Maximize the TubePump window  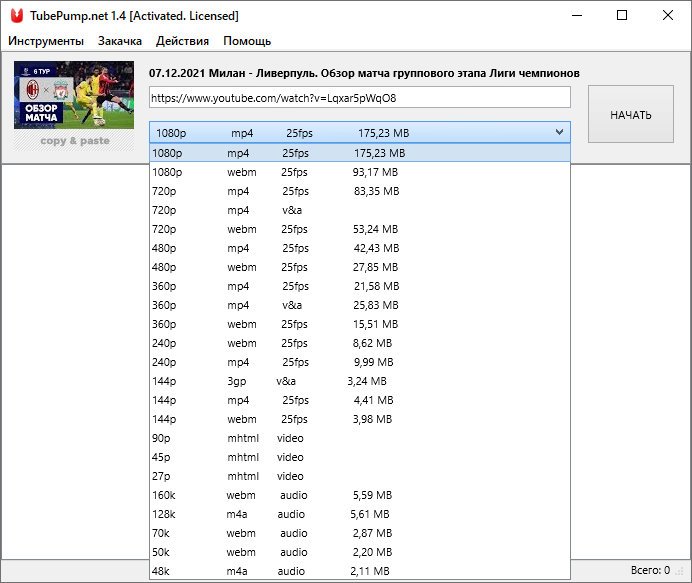point(622,16)
